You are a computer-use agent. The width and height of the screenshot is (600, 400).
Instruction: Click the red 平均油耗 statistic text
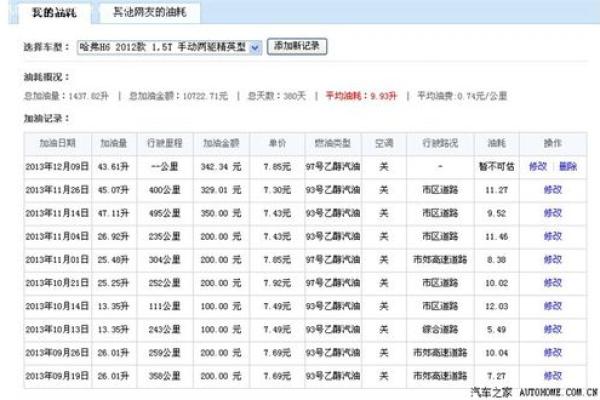(356, 96)
